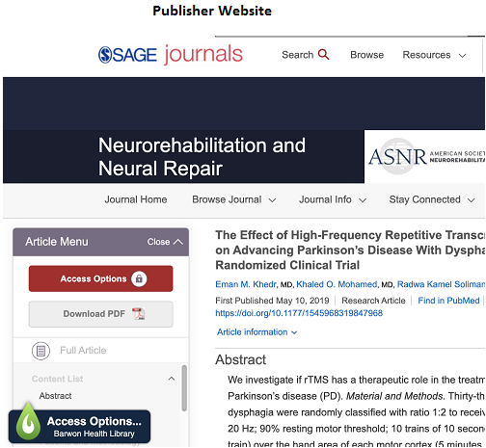Close the Article Menu panel
The image size is (486, 448).
[165, 242]
